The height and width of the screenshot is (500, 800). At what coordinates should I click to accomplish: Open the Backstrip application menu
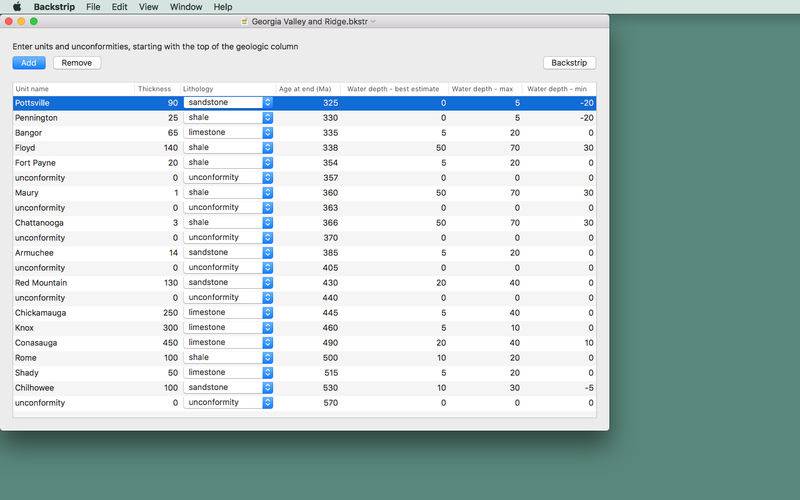pos(54,7)
